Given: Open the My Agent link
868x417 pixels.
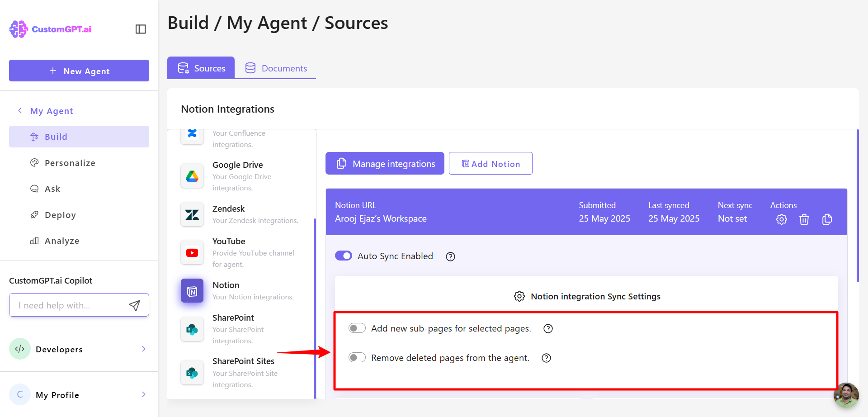Looking at the screenshot, I should click(52, 111).
